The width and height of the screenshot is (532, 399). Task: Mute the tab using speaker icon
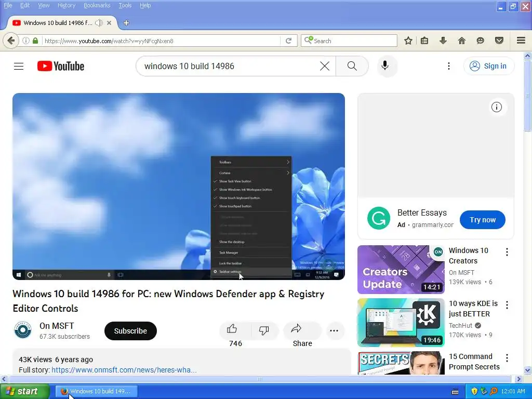pos(99,23)
